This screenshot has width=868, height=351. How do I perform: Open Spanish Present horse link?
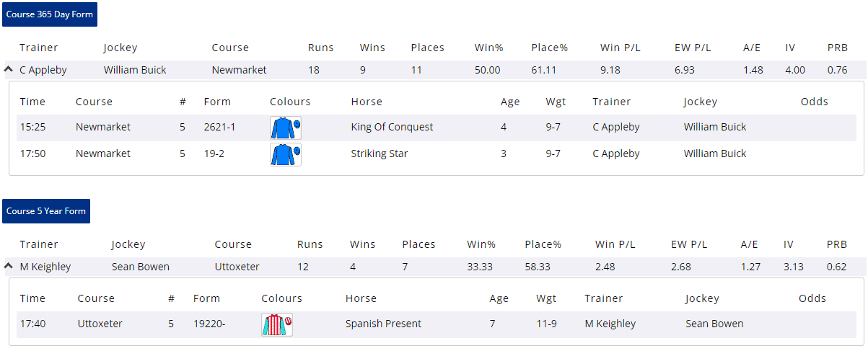click(x=383, y=324)
